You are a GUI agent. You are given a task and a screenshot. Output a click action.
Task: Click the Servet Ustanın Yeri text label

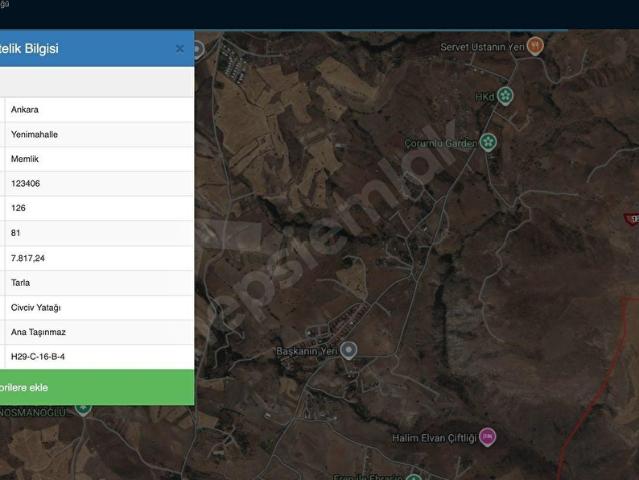click(483, 47)
